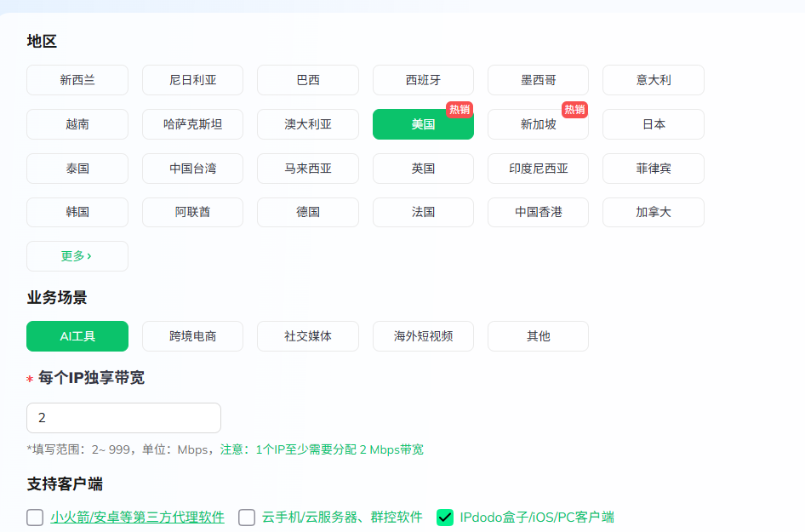Choose 日本 as the region
805x532 pixels.
coord(653,124)
